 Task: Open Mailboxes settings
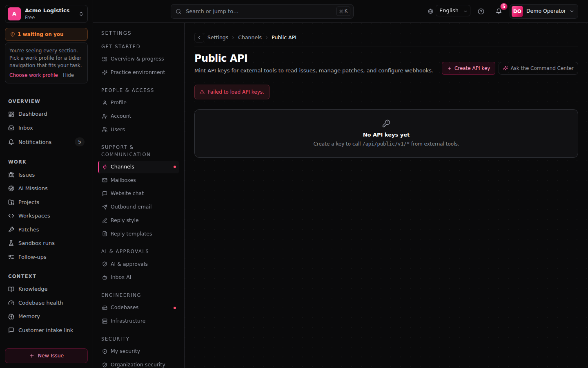pos(139,180)
